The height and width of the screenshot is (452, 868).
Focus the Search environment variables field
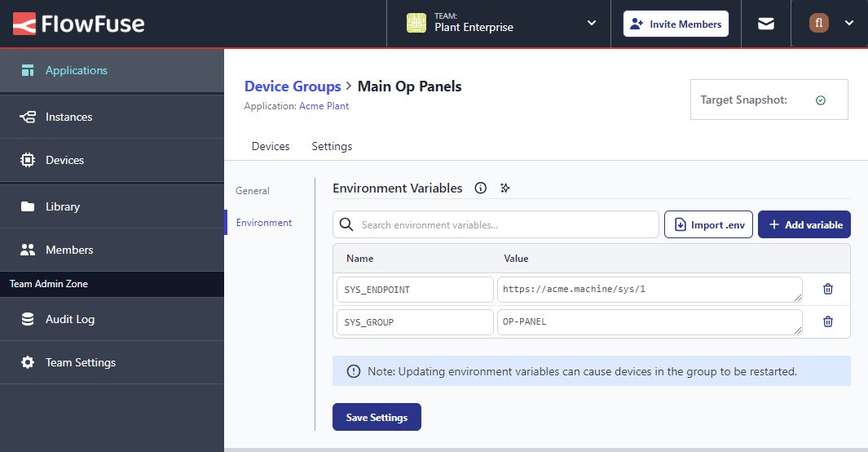pyautogui.click(x=496, y=224)
